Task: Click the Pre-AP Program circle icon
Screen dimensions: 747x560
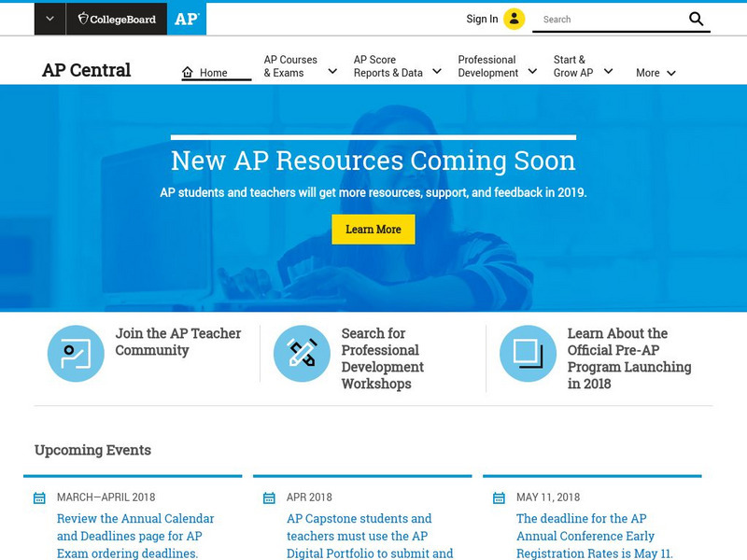Action: click(x=528, y=354)
